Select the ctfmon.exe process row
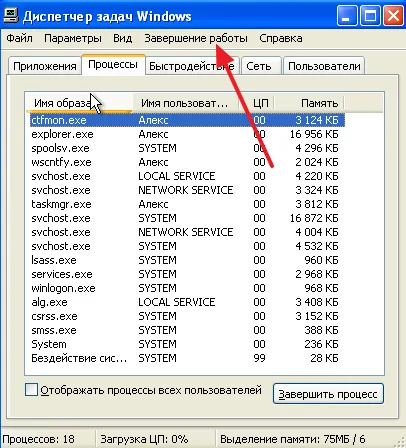 (x=187, y=120)
